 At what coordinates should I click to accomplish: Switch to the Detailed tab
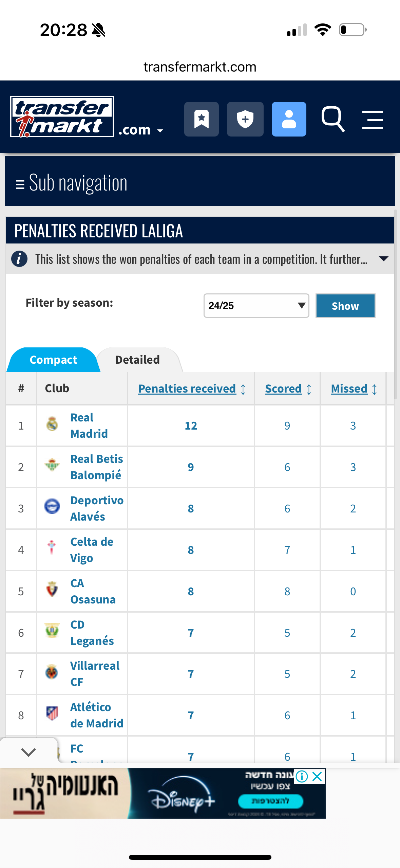(137, 360)
